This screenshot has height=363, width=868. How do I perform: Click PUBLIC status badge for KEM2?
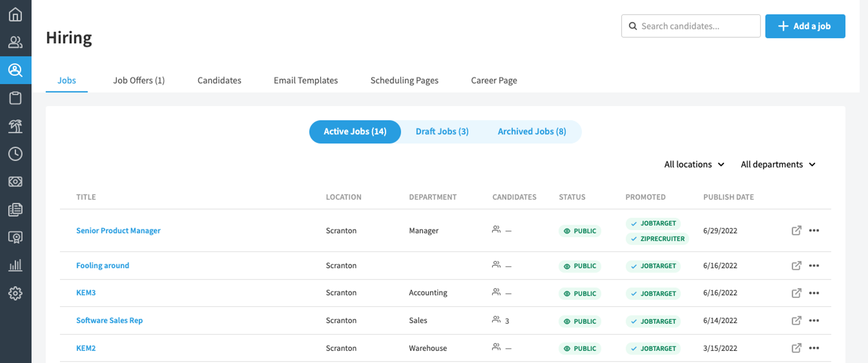(580, 349)
